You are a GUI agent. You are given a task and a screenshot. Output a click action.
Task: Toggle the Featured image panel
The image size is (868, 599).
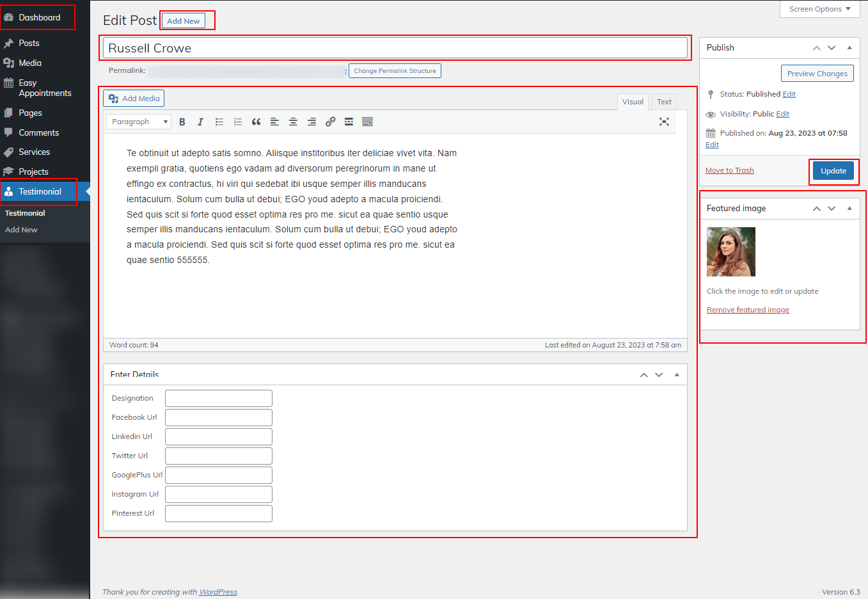coord(849,209)
